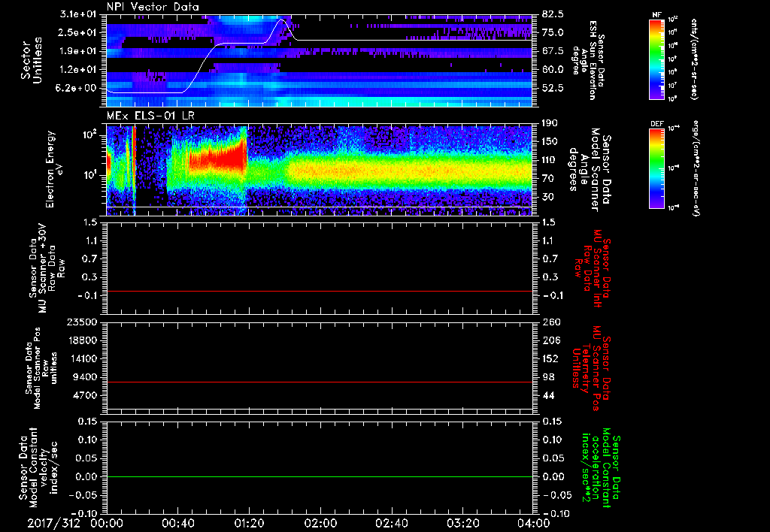Click the '00:40' time tick label

tap(177, 523)
